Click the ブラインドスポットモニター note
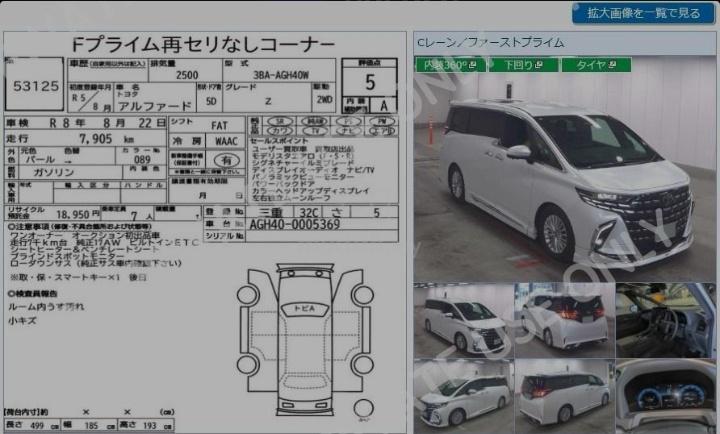 click(67, 256)
